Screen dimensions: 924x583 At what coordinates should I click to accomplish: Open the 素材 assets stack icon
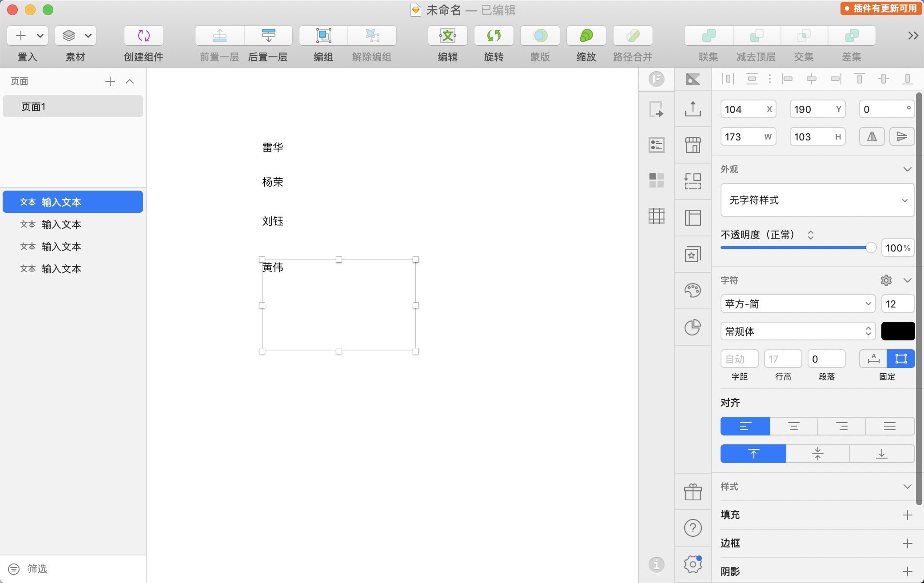click(x=68, y=36)
